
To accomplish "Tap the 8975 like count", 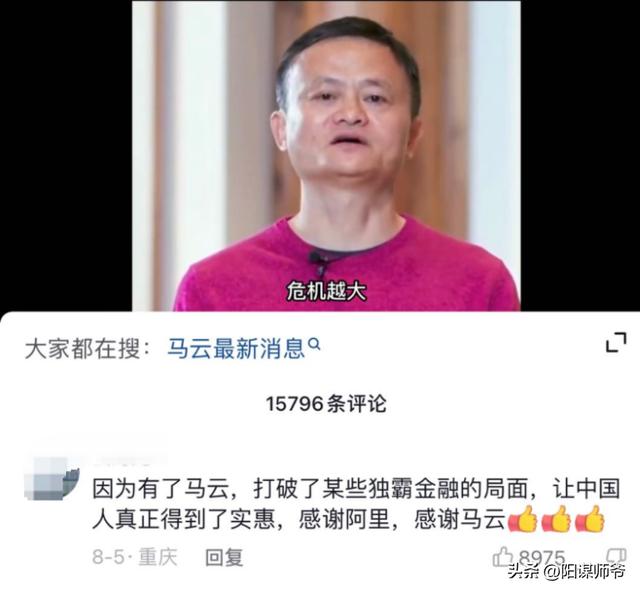I will point(542,557).
